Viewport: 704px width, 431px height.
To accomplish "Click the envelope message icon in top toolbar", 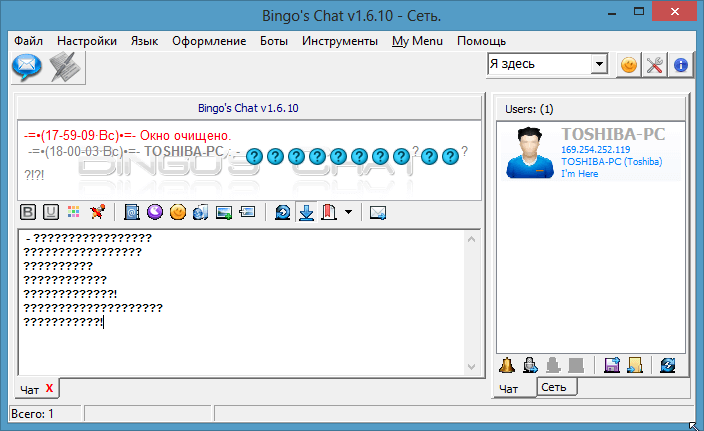I will click(26, 67).
